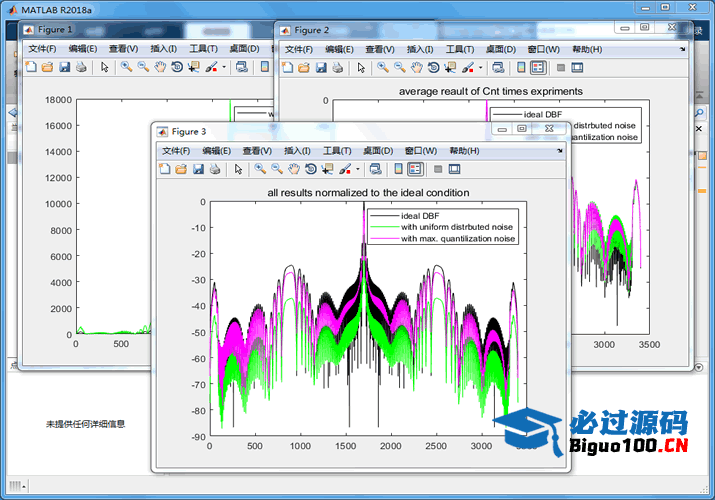Expand Brush tool dropdown arrow in Figure 3

tap(358, 169)
